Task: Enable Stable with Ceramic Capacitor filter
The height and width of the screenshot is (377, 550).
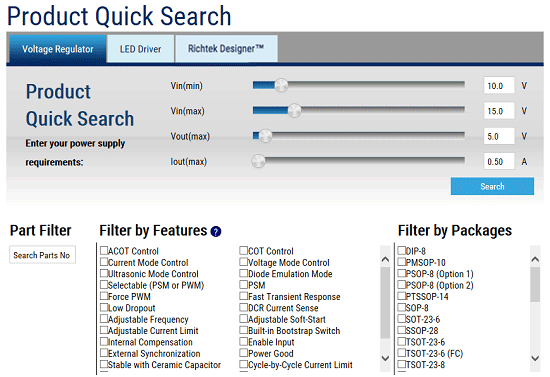Action: click(x=104, y=364)
